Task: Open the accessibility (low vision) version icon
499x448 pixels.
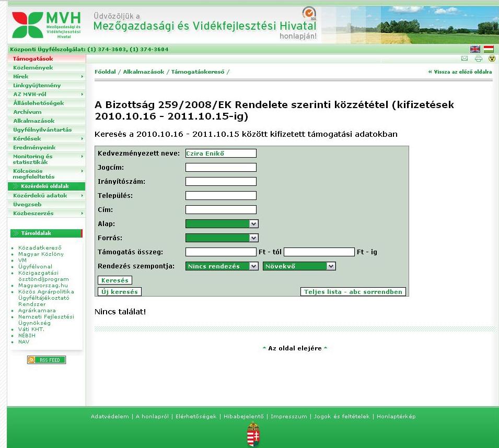Action: click(492, 58)
